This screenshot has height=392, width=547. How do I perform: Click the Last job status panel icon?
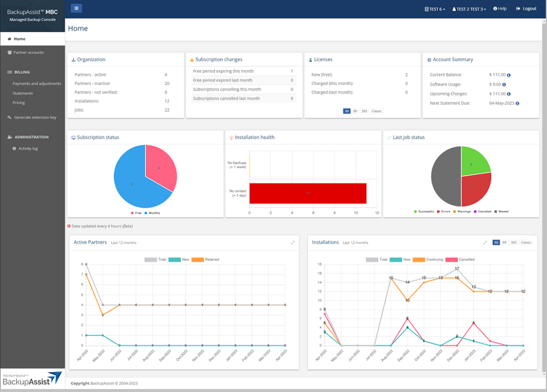(389, 137)
